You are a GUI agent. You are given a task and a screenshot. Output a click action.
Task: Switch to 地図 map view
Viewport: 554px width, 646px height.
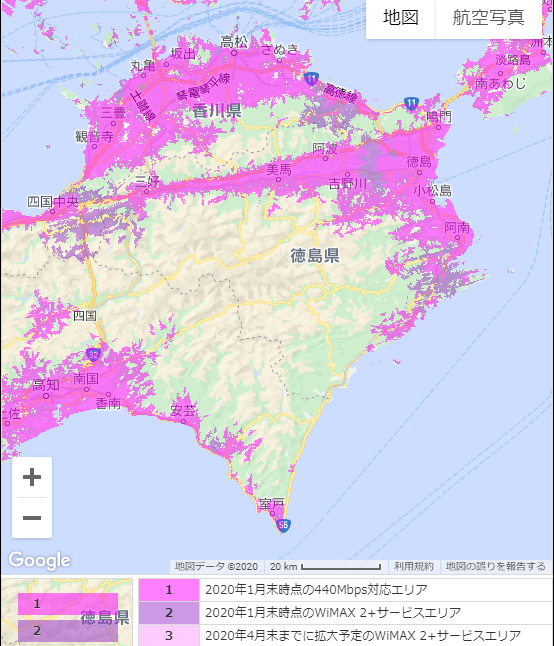pyautogui.click(x=400, y=17)
